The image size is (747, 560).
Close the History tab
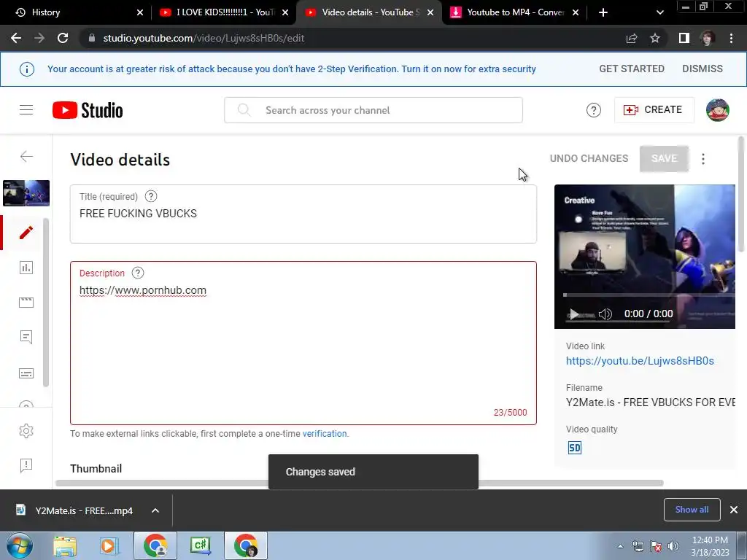[140, 12]
